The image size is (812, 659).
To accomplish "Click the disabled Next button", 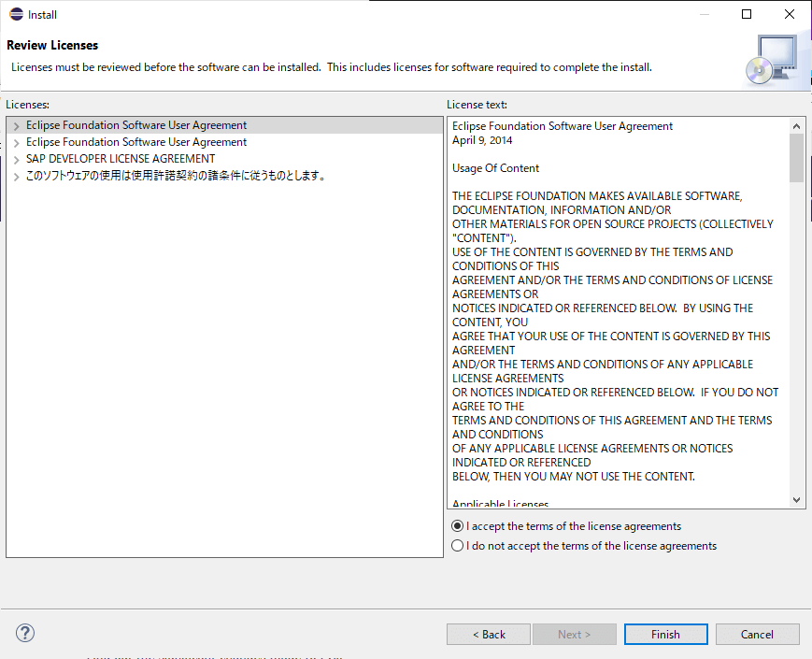I will 575,634.
